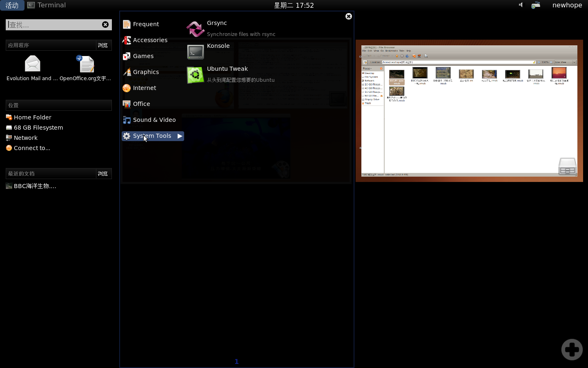Open Ubuntu Tweak icon

tap(196, 75)
